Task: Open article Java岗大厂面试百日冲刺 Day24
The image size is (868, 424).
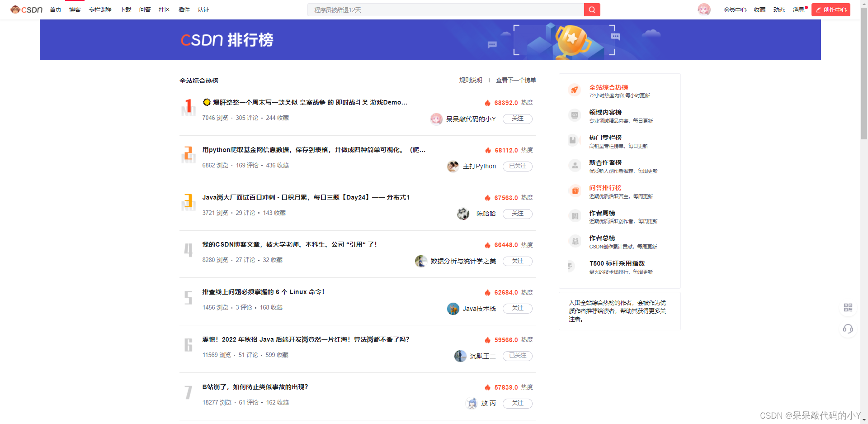Action: [306, 197]
